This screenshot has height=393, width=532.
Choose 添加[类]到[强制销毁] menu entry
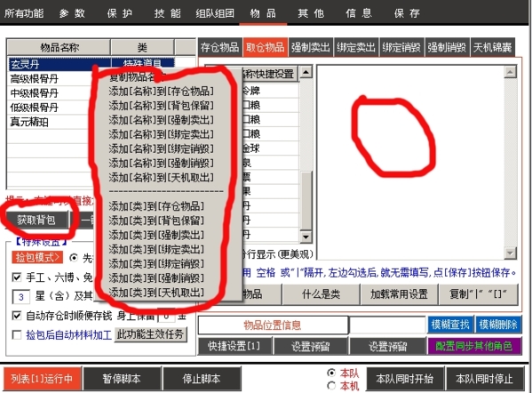[156, 277]
